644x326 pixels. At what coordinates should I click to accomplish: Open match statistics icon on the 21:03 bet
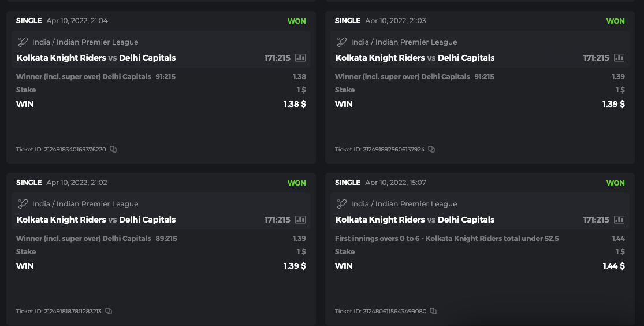click(619, 58)
